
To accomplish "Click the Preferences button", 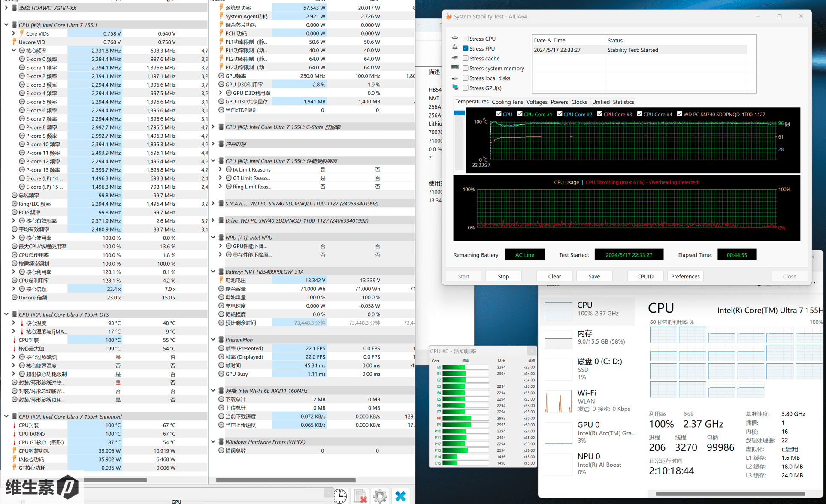I will [x=685, y=276].
